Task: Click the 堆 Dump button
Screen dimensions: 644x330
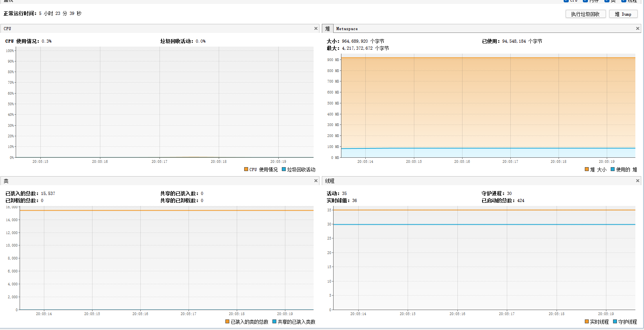Action: click(623, 14)
